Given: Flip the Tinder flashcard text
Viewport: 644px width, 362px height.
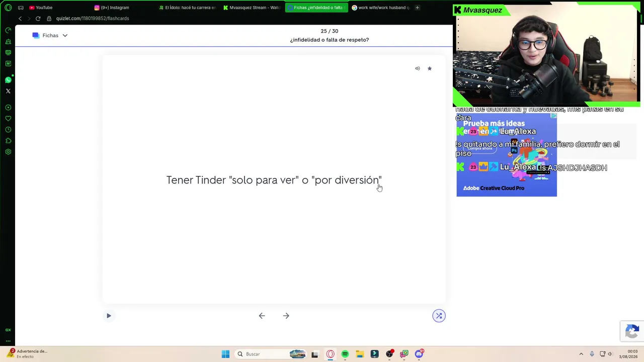Looking at the screenshot, I should 274,180.
